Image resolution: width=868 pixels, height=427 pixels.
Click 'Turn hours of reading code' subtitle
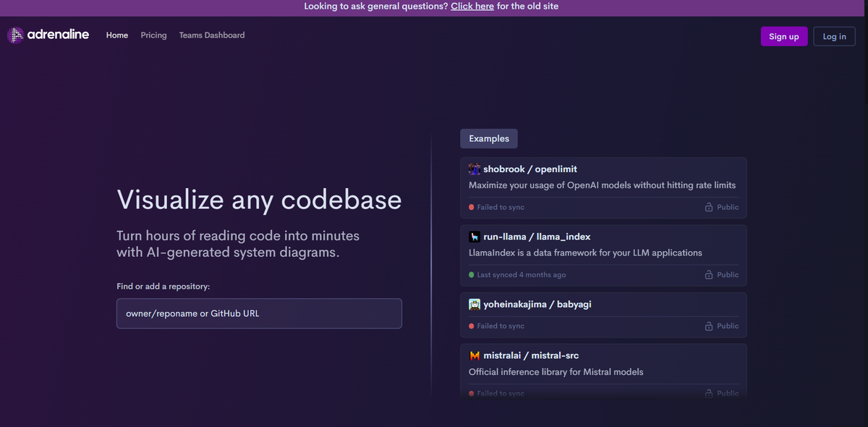coord(238,244)
